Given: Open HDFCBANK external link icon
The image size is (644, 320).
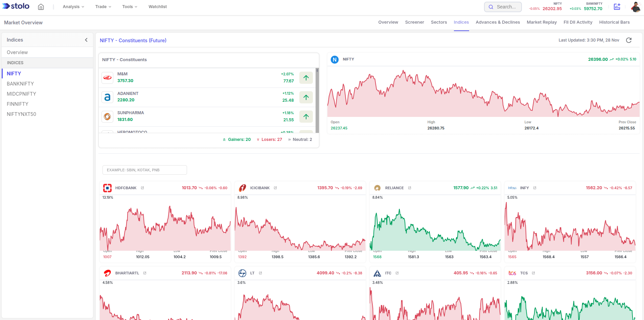Looking at the screenshot, I should [x=142, y=188].
